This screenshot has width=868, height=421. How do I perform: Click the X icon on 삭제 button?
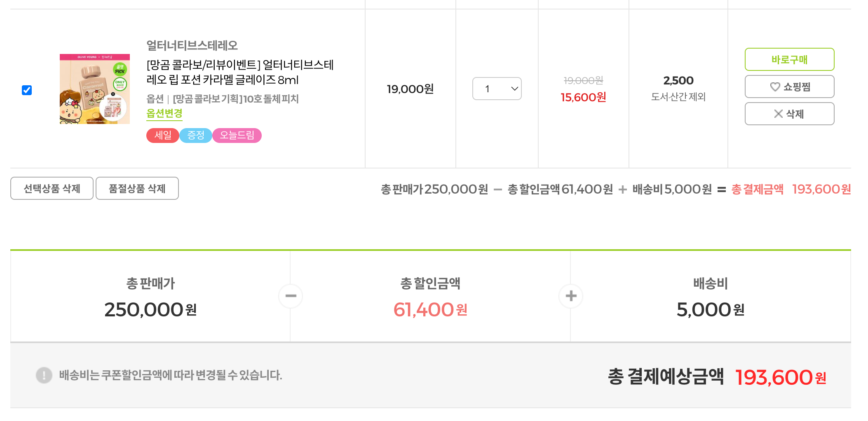point(778,114)
